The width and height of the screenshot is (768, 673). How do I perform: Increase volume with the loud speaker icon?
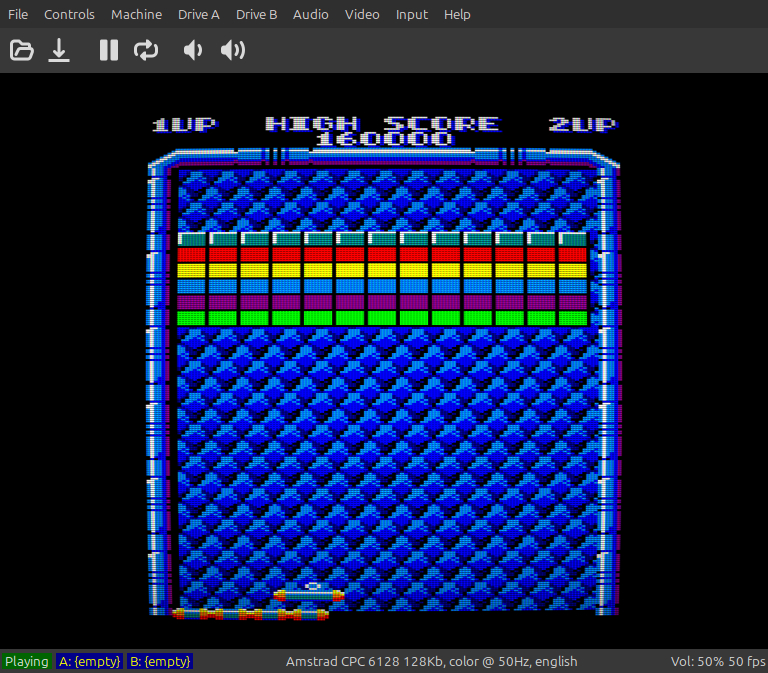point(233,50)
